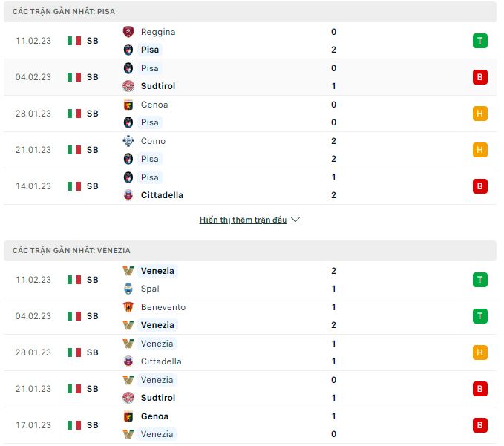Click the Reggina team crest icon

[x=128, y=32]
